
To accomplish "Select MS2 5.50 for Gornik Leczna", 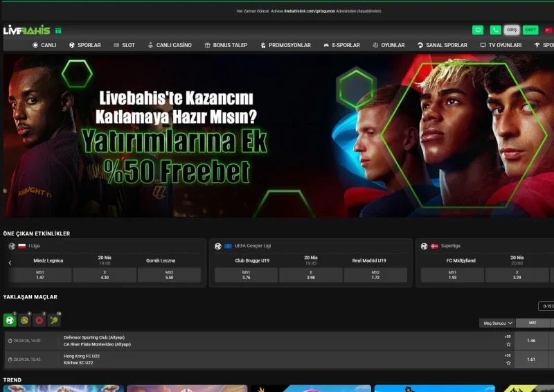I will click(x=169, y=275).
